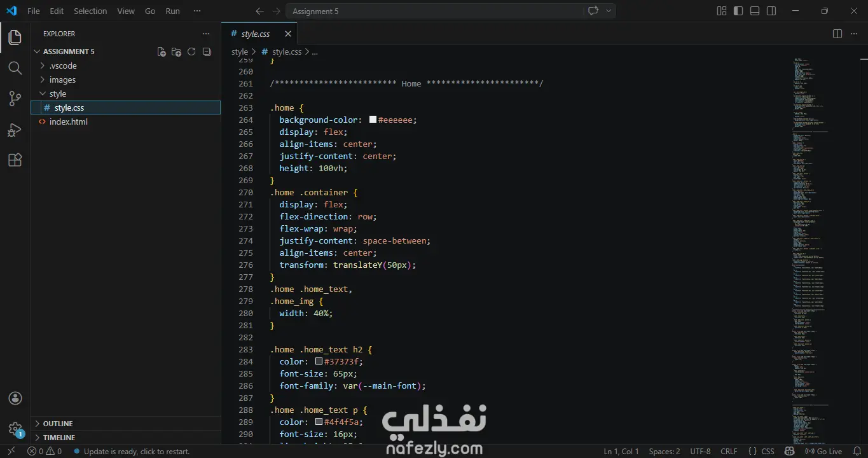Change Spaces: 2 indentation setting
Viewport: 868px width, 458px height.
665,451
